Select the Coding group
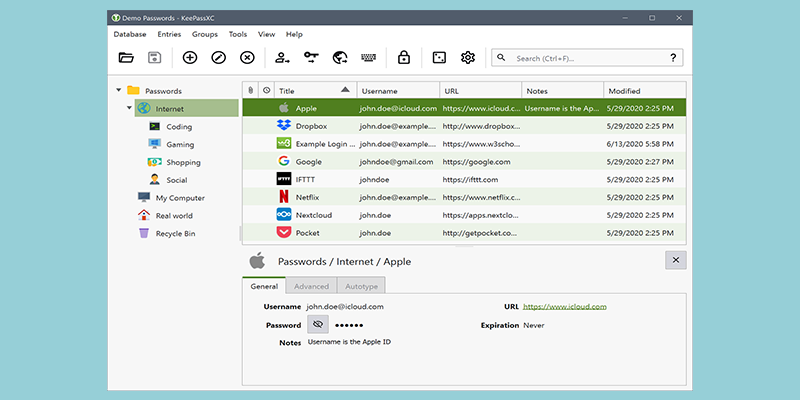Viewport: 800px width, 400px height. click(x=179, y=127)
